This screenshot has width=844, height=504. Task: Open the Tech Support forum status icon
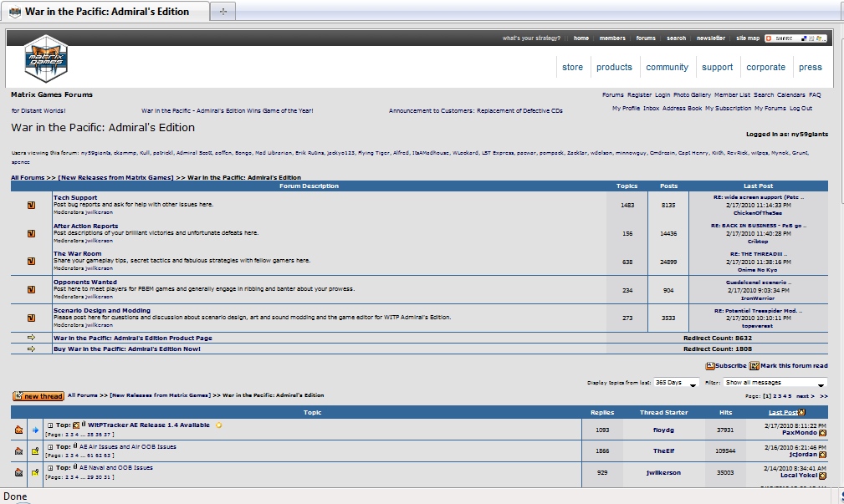(x=31, y=205)
